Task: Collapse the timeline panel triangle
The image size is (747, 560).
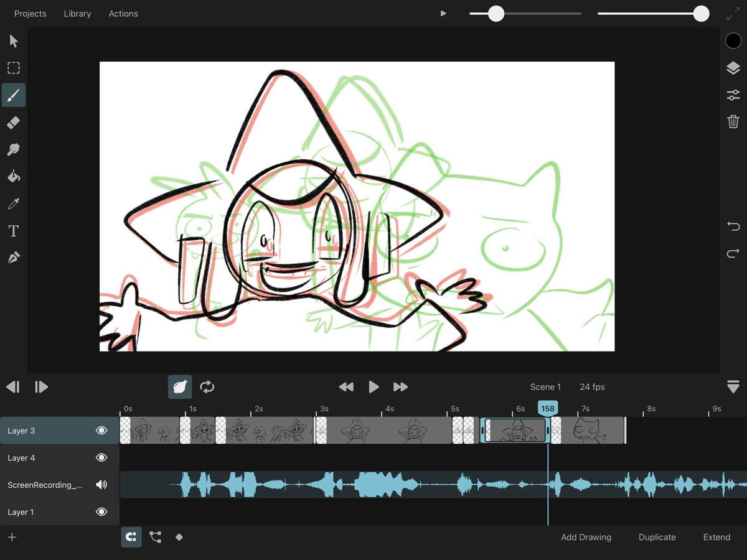Action: 733,387
